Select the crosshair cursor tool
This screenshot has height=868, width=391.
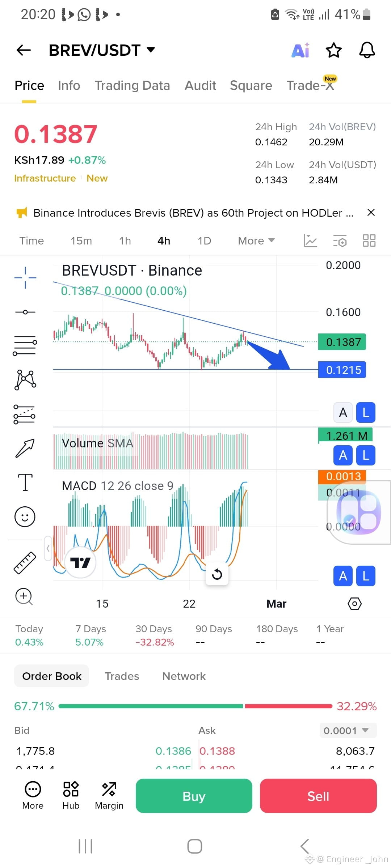click(25, 278)
